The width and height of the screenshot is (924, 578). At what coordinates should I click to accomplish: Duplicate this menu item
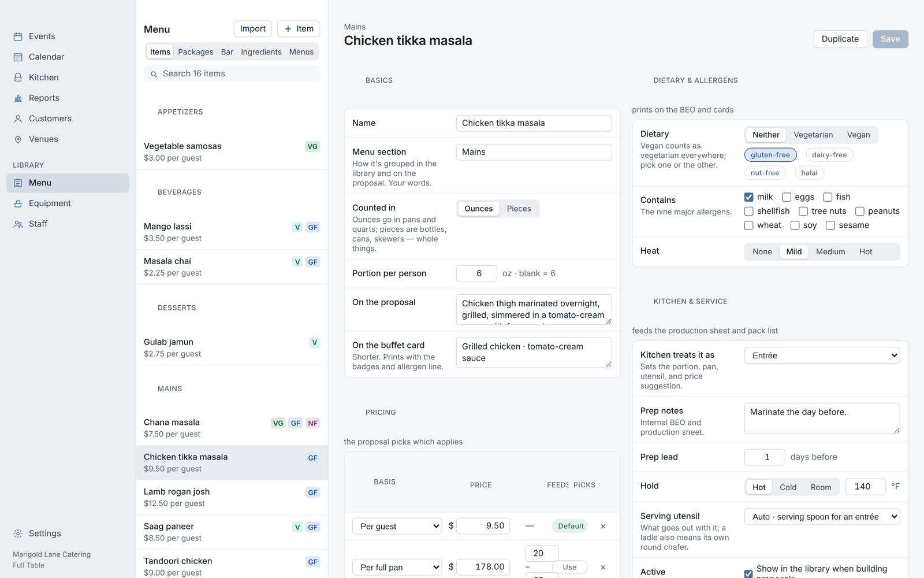[x=840, y=39]
